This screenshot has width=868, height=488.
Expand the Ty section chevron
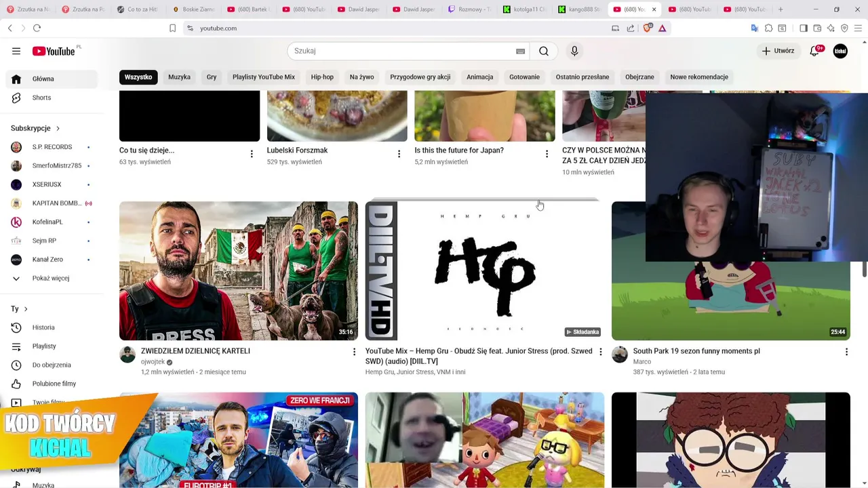(x=26, y=309)
